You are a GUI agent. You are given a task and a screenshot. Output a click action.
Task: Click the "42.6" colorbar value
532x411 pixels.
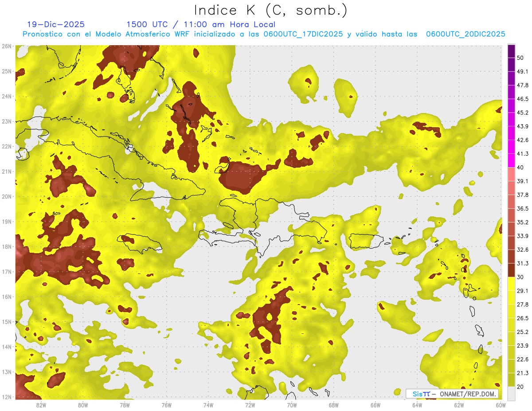click(523, 140)
